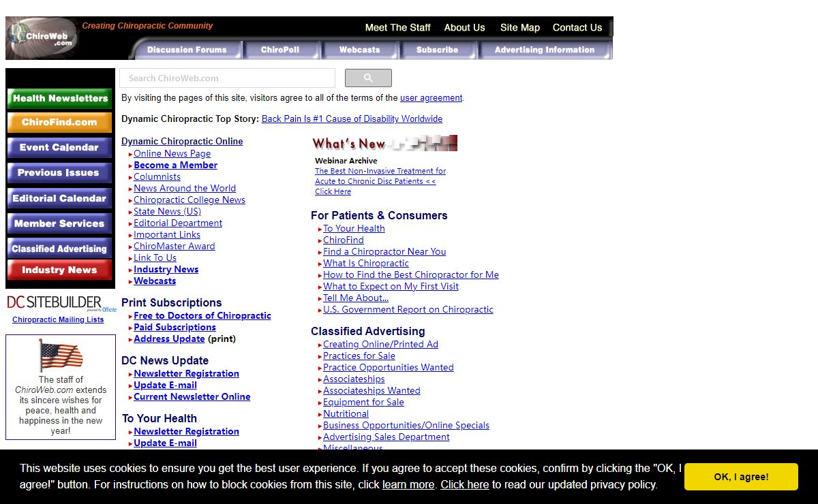The image size is (818, 504).
Task: Focus the Search ChiroWeb.com field
Action: tap(227, 78)
